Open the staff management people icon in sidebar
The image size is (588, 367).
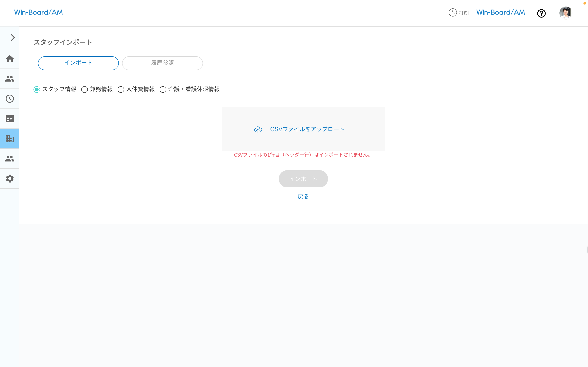9,78
